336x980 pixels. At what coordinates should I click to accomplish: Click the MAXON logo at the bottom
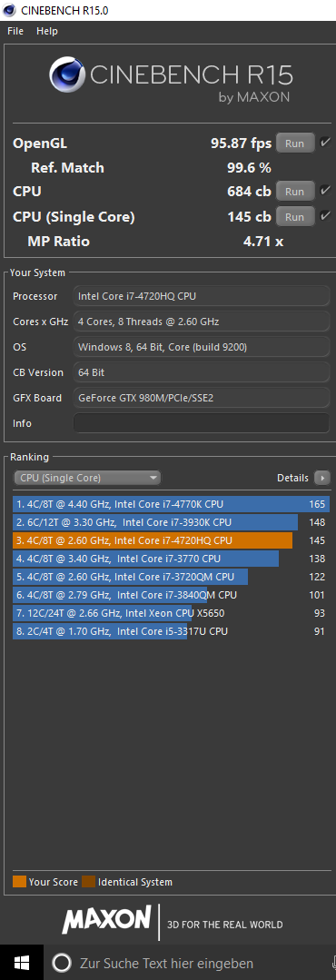[x=107, y=919]
